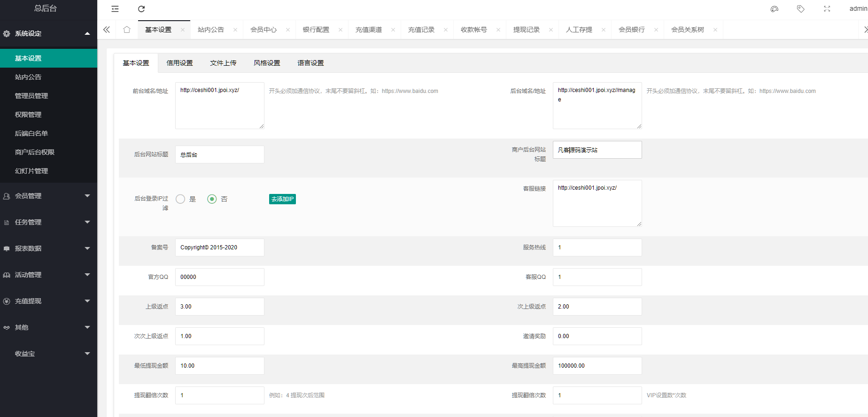Close the 会员银行 tab

(656, 30)
